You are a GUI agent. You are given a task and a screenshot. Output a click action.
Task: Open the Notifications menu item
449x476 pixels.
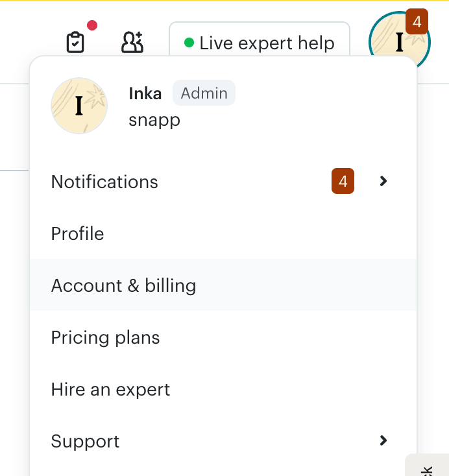point(223,182)
